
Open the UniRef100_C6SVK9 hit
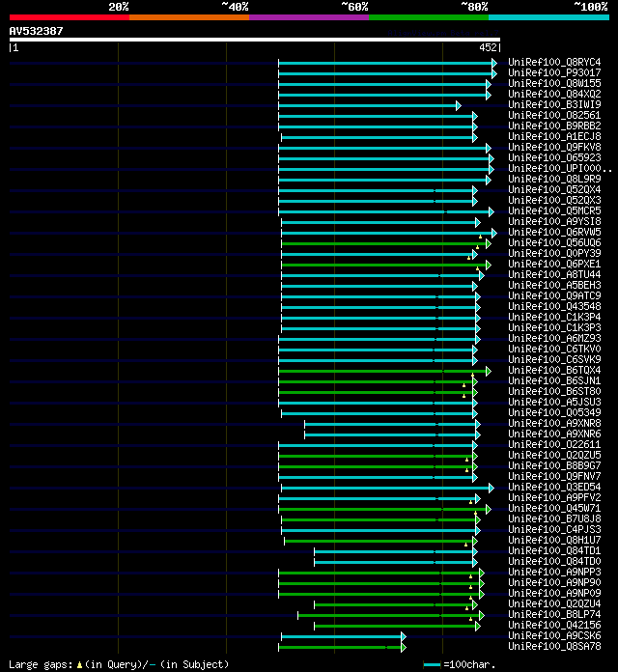pyautogui.click(x=554, y=359)
